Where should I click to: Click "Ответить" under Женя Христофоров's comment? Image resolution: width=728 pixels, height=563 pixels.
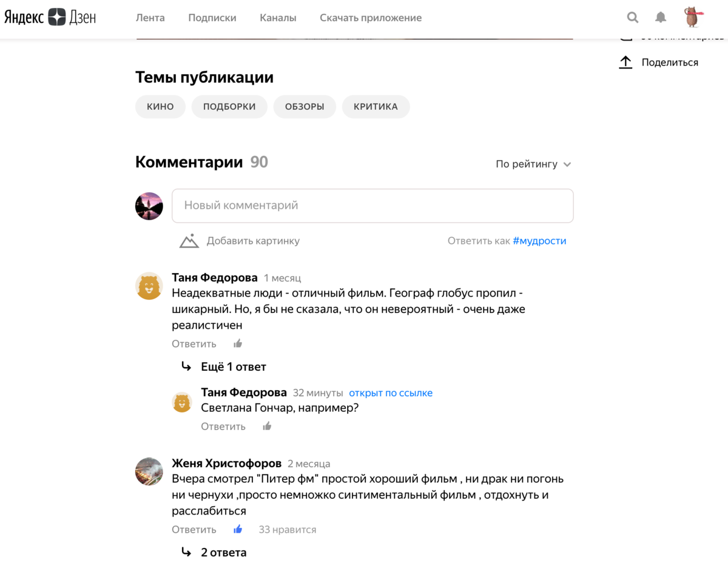(194, 530)
